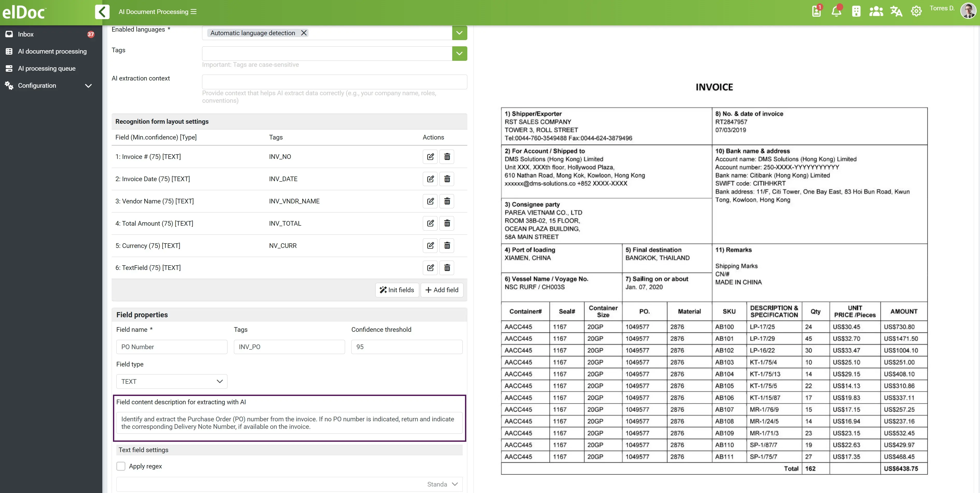Edit the Currency field row
This screenshot has width=980, height=493.
(x=430, y=246)
